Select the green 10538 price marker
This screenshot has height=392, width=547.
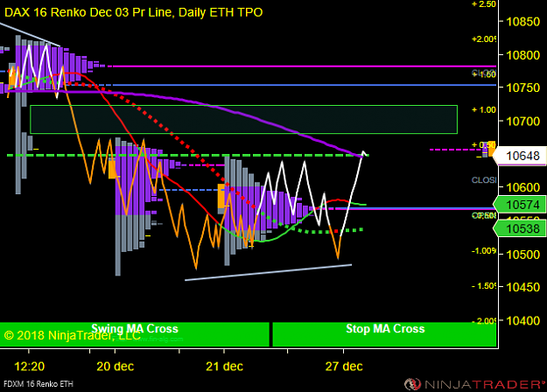pyautogui.click(x=520, y=228)
